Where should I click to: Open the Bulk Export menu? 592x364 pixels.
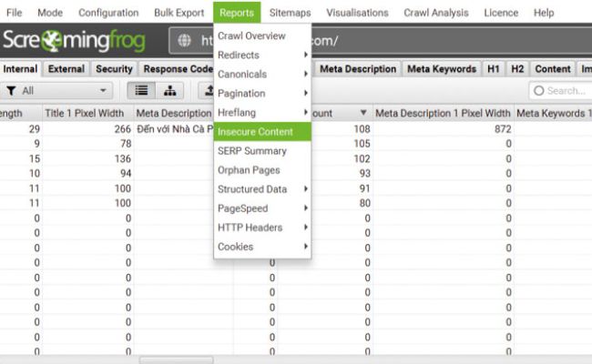tap(179, 13)
